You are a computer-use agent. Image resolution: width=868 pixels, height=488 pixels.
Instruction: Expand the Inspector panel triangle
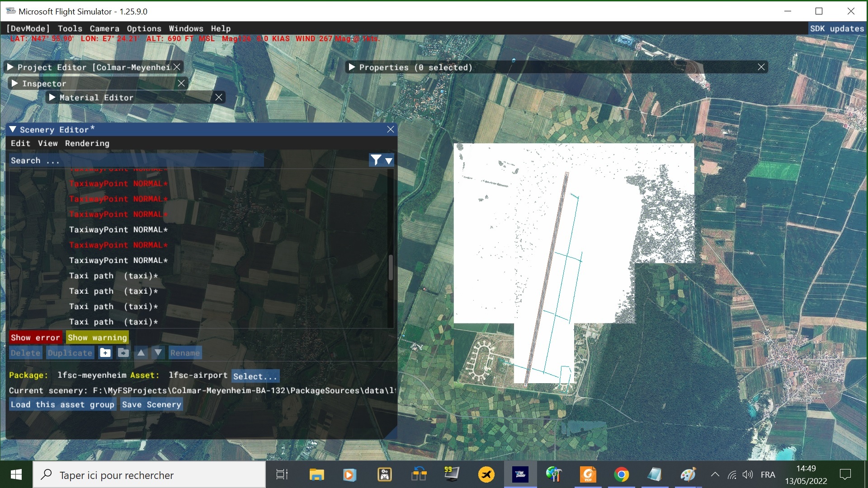coord(15,84)
